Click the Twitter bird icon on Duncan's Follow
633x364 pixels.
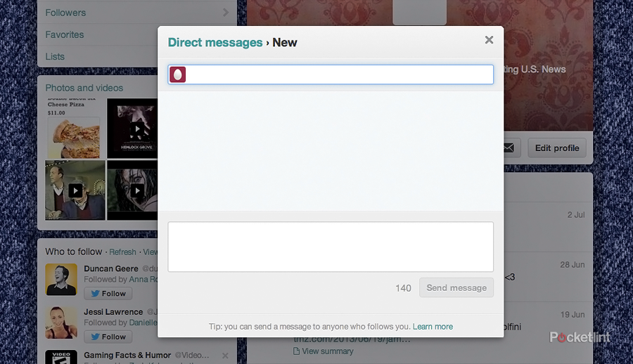coord(95,294)
